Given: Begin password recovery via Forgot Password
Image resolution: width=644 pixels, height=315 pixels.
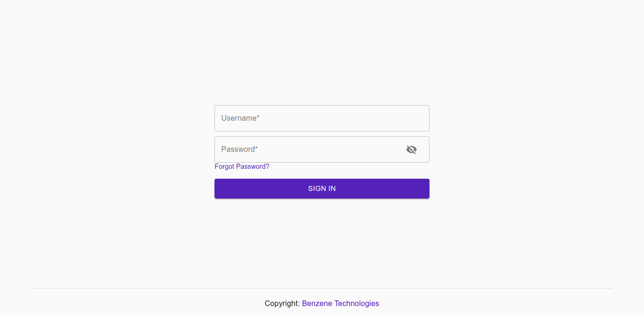Looking at the screenshot, I should click(242, 166).
